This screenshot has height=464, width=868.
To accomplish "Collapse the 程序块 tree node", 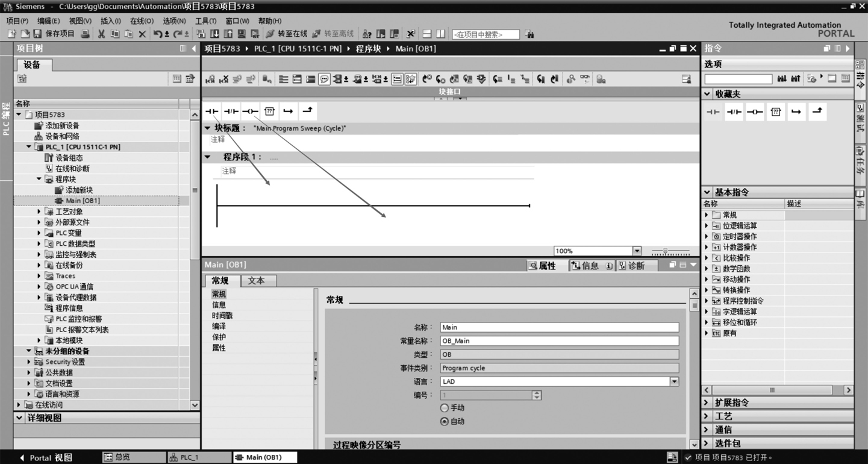I will pyautogui.click(x=39, y=179).
